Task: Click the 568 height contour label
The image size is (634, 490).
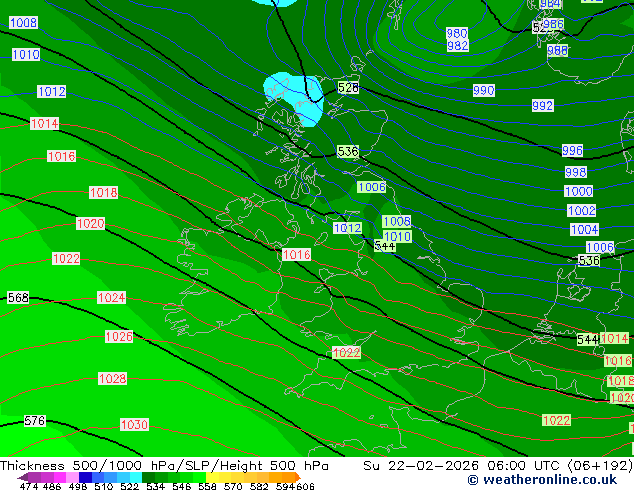Action: [18, 298]
